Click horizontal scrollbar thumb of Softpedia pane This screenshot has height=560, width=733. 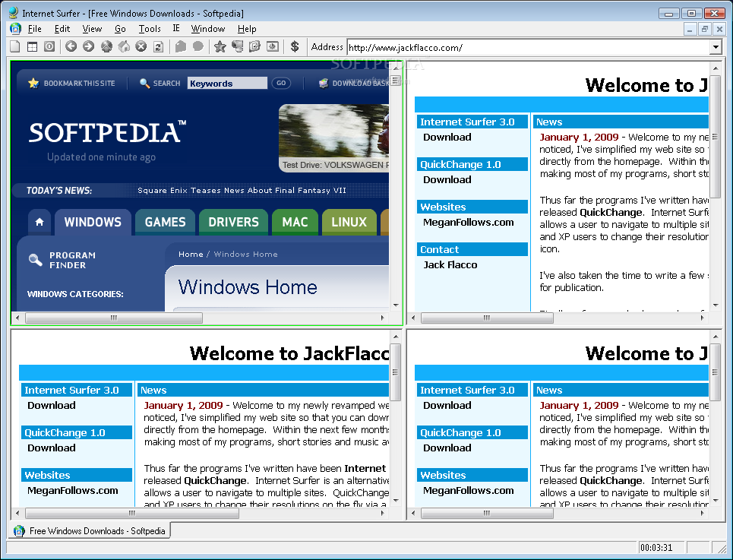[x=114, y=318]
